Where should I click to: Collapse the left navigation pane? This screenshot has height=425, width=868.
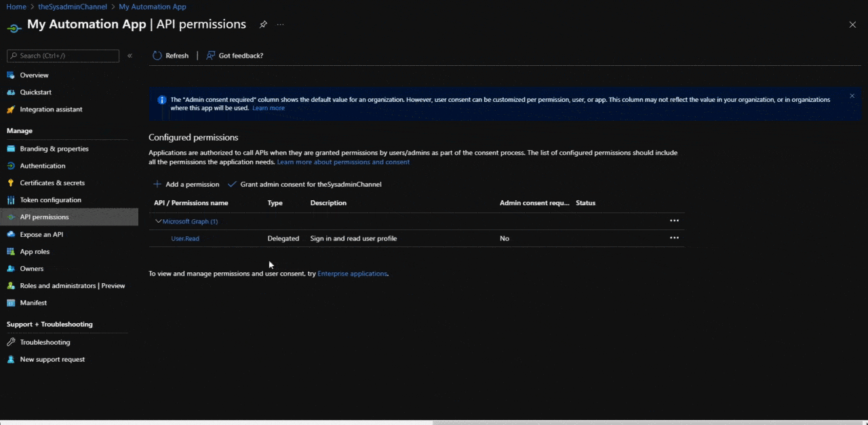[x=130, y=55]
